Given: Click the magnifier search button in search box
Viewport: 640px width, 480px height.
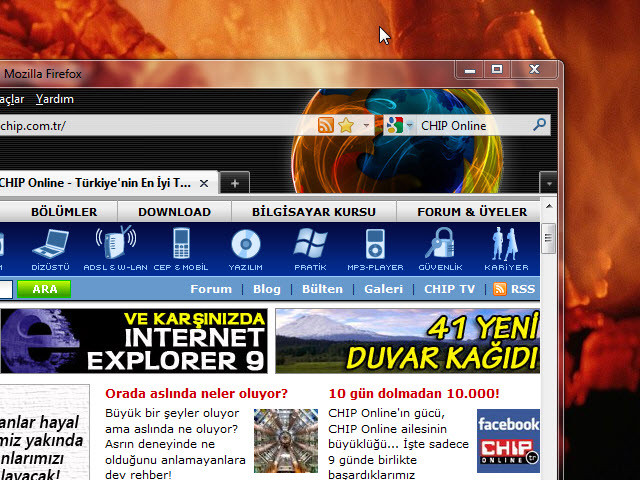Looking at the screenshot, I should tap(539, 124).
